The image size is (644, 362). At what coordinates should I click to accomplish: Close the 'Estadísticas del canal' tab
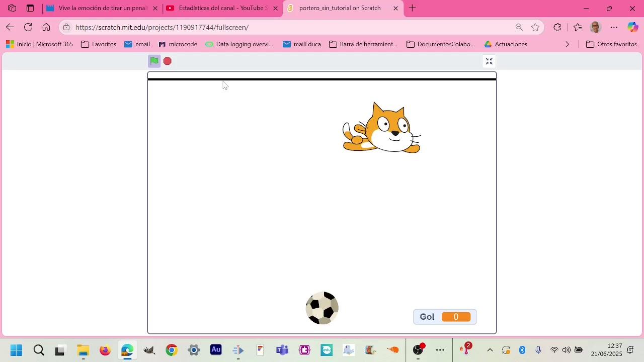(x=275, y=8)
